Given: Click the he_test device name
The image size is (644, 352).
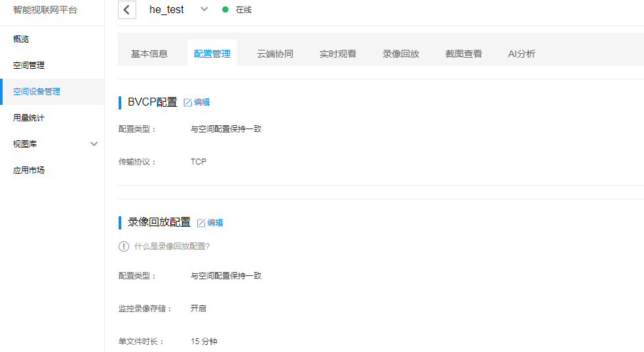Looking at the screenshot, I should [x=166, y=9].
